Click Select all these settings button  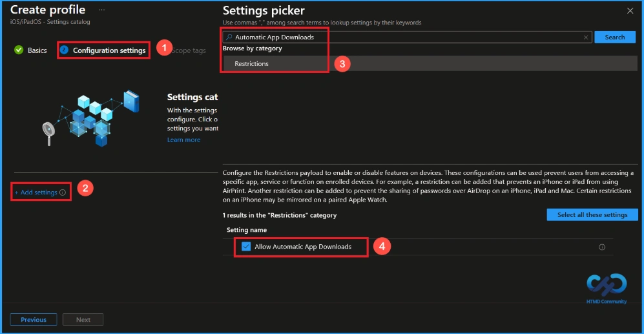coord(592,214)
